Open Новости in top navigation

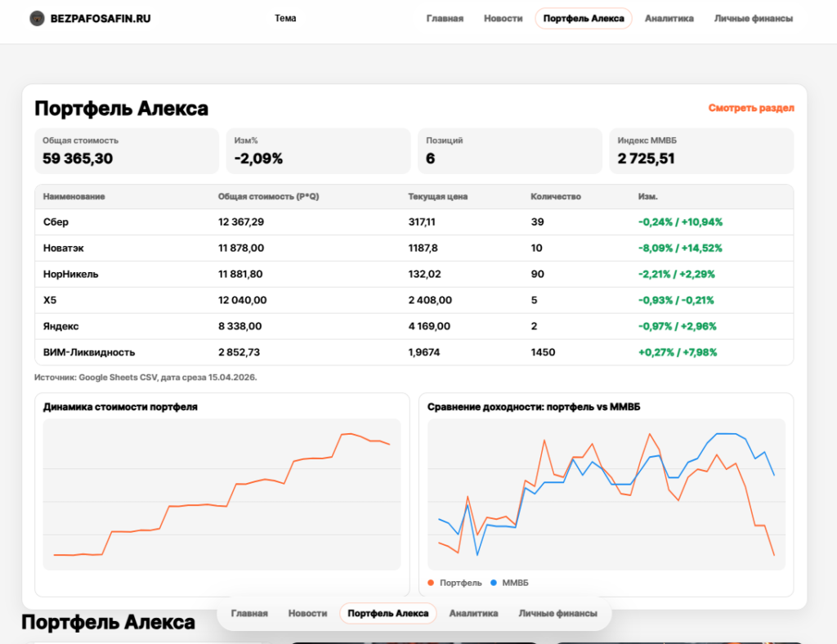(503, 19)
